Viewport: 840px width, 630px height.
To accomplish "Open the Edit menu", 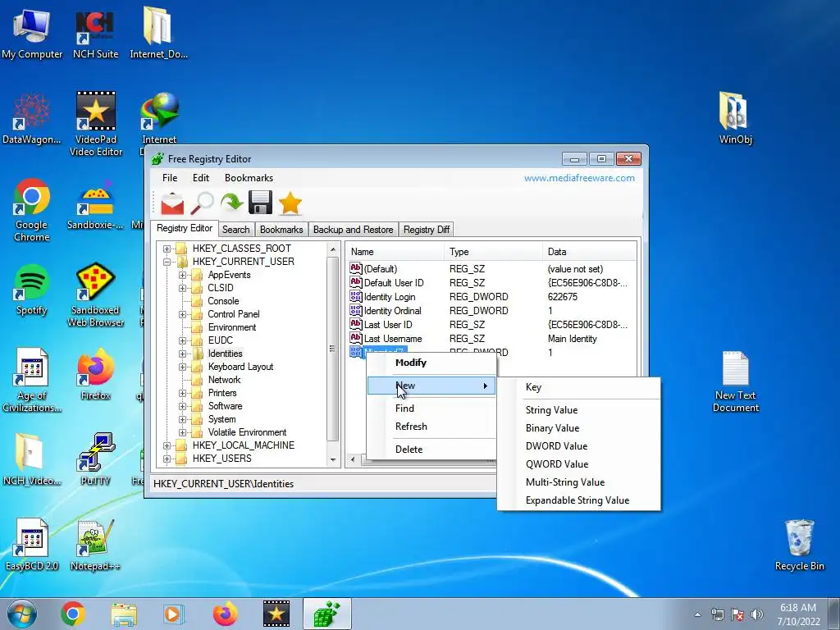I will click(201, 178).
